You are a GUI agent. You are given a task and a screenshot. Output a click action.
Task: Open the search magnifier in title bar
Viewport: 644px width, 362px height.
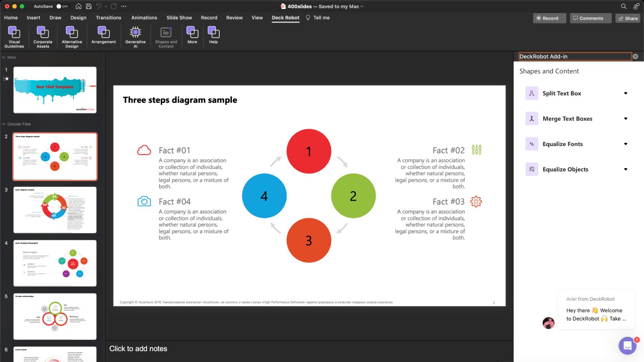[x=624, y=6]
